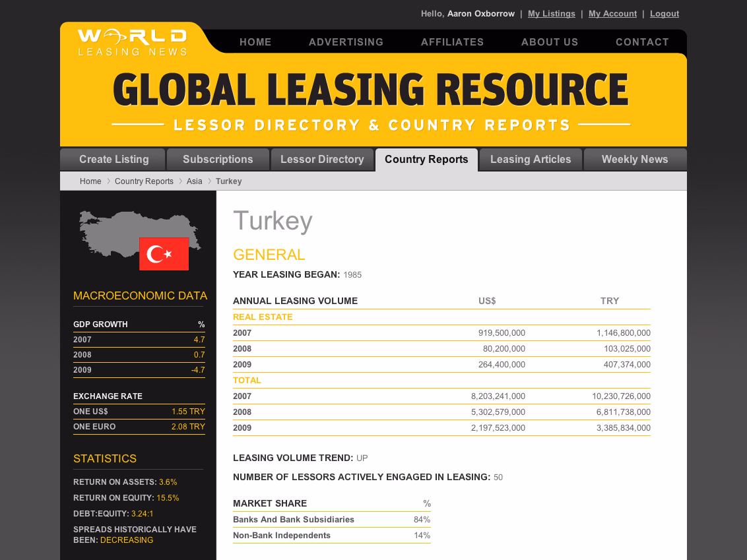The height and width of the screenshot is (560, 747).
Task: Click the Logout link
Action: point(664,14)
